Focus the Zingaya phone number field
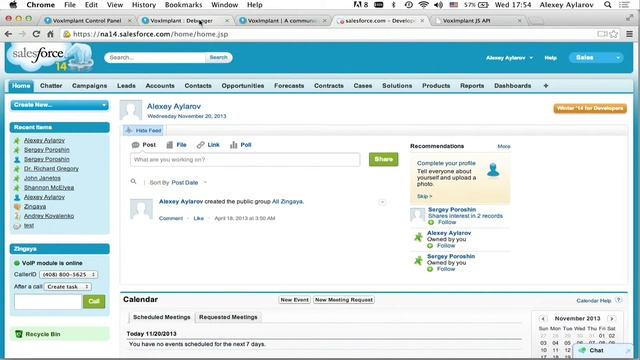The image size is (640, 360). point(48,302)
